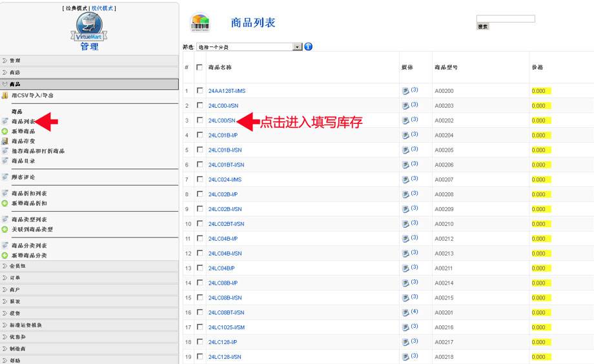This screenshot has width=594, height=364.
Task: Switch to 现代模式 layout link
Action: pyautogui.click(x=103, y=8)
